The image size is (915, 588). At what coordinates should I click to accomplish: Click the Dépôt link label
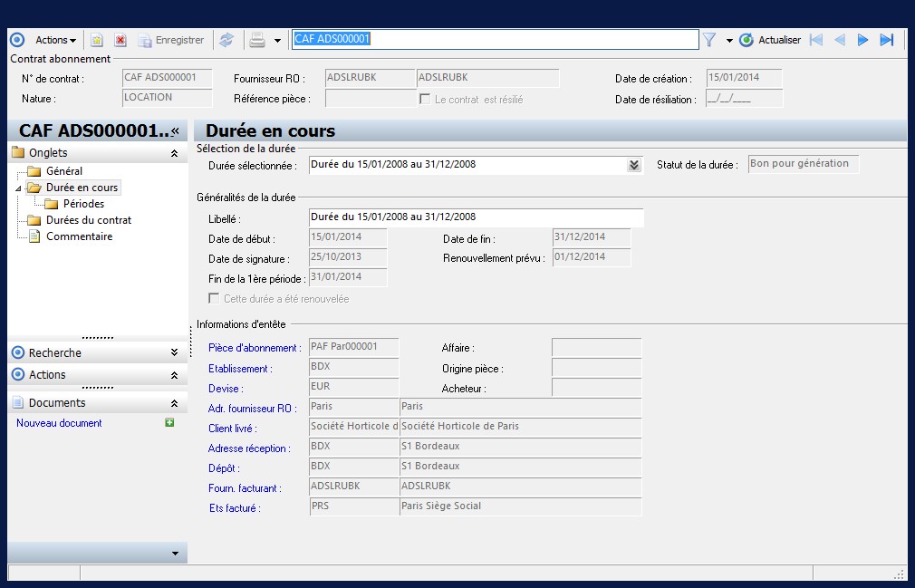coord(224,468)
